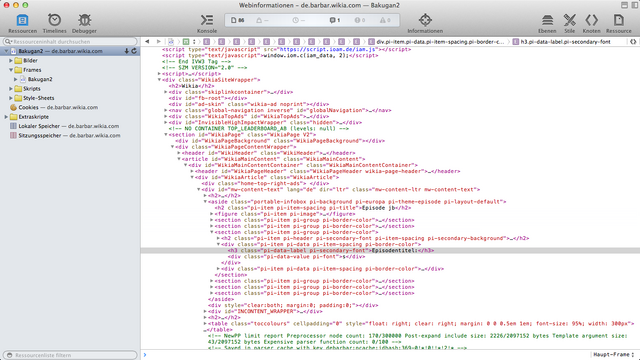Open the Timelines panel
Viewport: 640px width, 360px height.
pyautogui.click(x=54, y=23)
